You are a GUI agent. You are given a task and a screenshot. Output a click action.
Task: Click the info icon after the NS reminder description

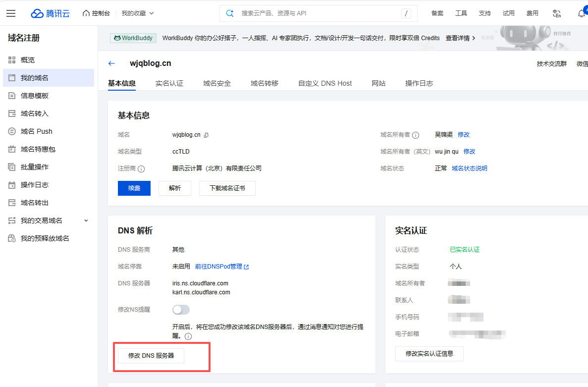pos(188,336)
